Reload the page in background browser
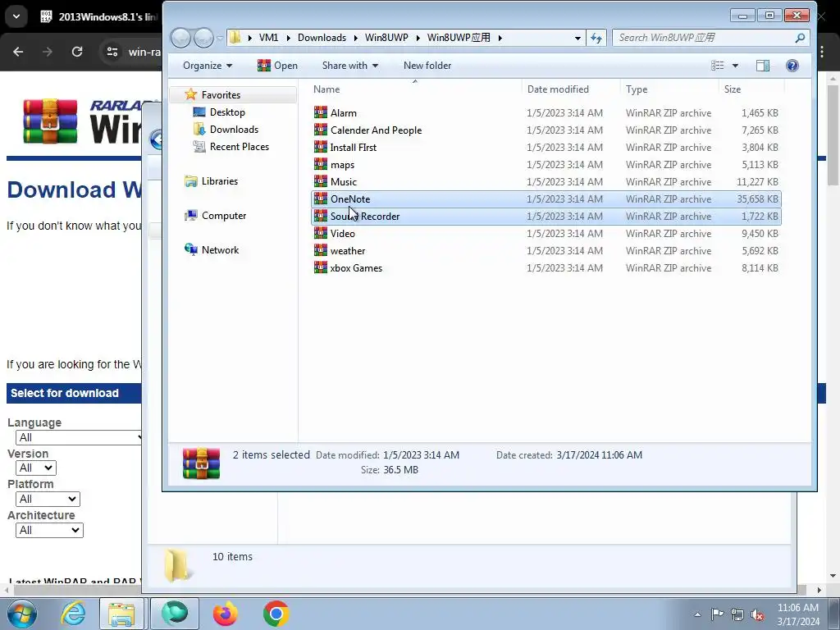This screenshot has height=630, width=840. 77,52
